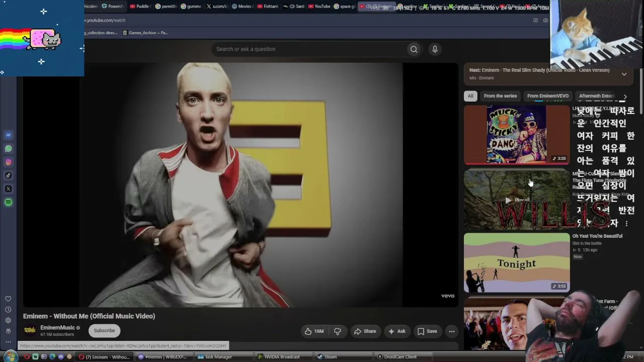Click the Windows Start orb
The width and height of the screenshot is (644, 362).
(10, 356)
